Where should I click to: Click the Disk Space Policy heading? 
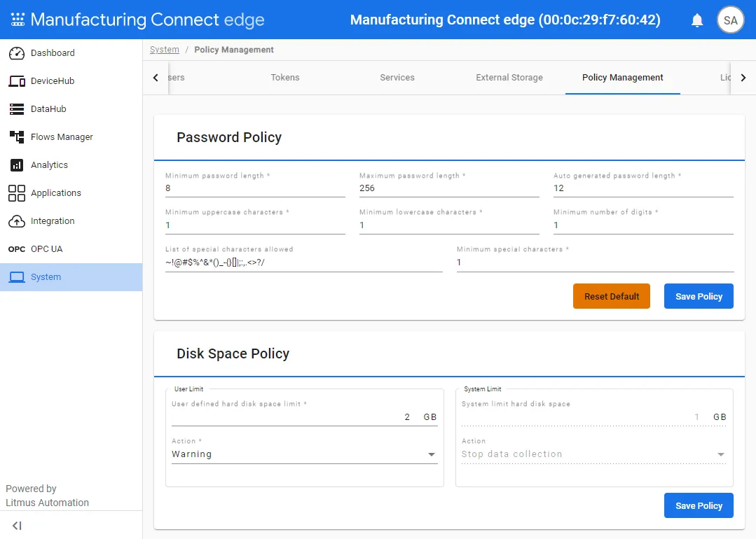(x=233, y=353)
